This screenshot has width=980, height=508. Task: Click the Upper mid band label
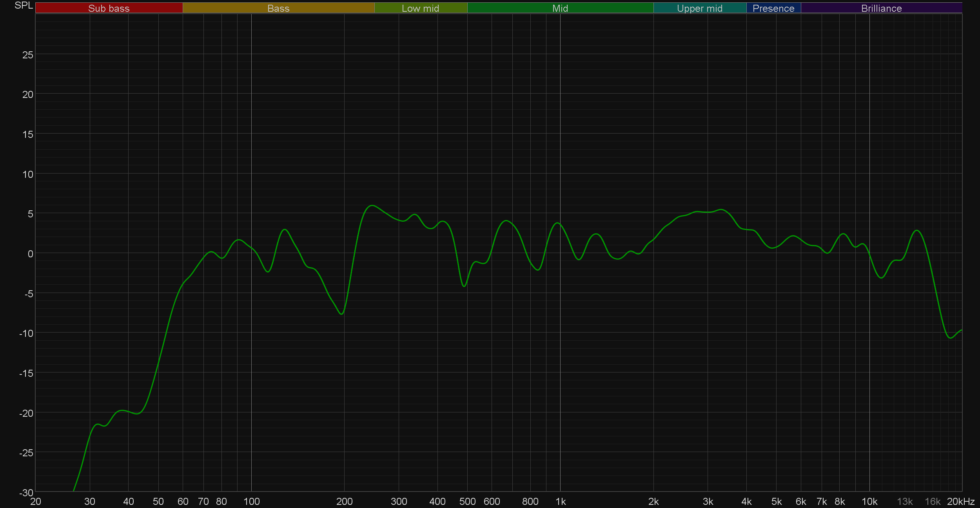coord(699,8)
